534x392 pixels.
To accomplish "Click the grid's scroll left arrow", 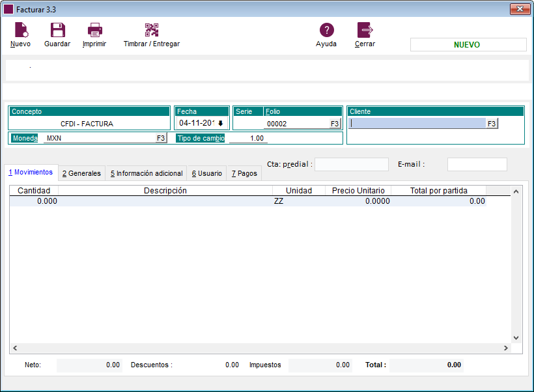I will pyautogui.click(x=15, y=348).
